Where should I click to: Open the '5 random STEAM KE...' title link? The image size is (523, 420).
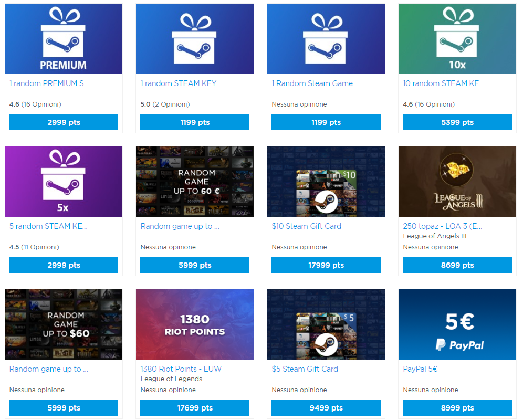[x=48, y=226]
